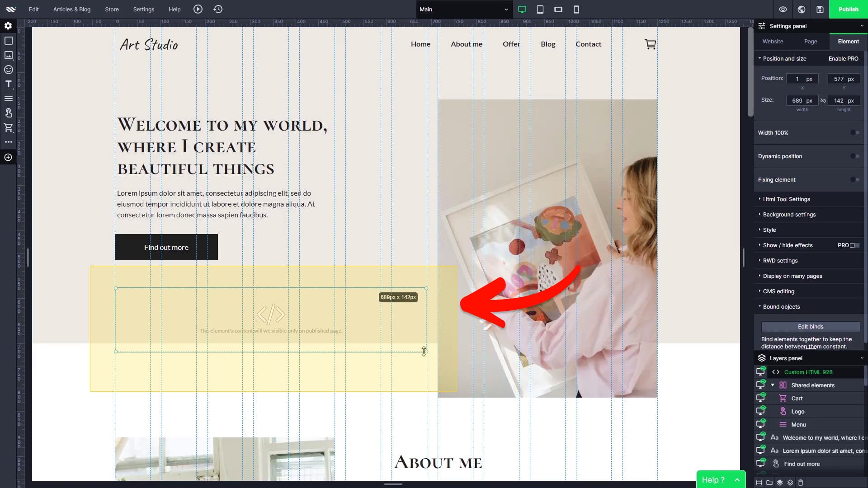The width and height of the screenshot is (868, 488).
Task: Open version history clock icon
Action: coord(218,9)
